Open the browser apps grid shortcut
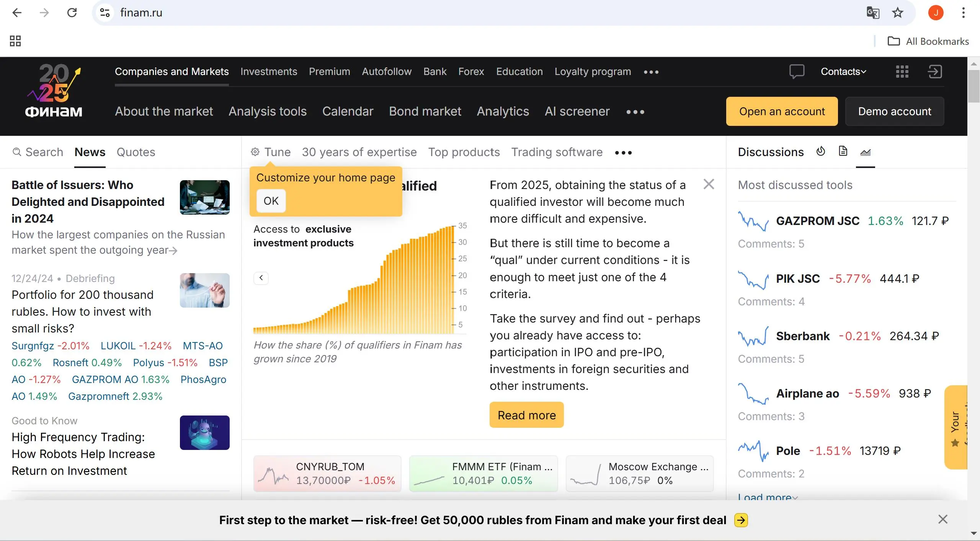 point(15,41)
